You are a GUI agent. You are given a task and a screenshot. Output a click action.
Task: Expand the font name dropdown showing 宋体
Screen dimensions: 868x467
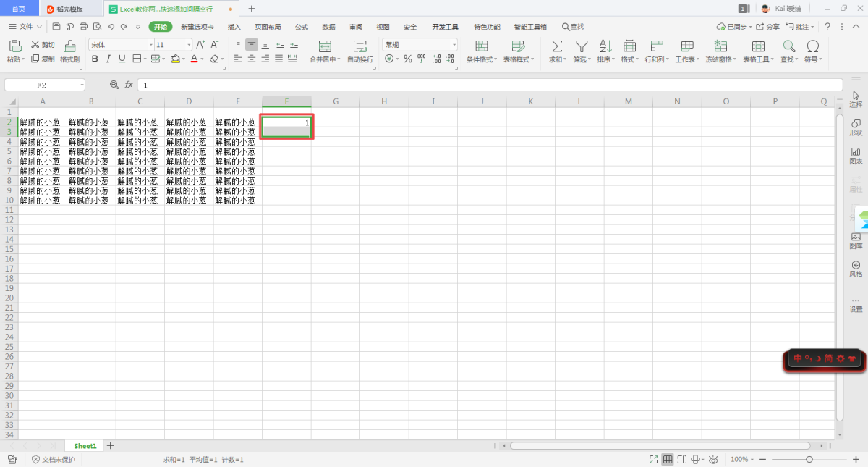click(150, 45)
